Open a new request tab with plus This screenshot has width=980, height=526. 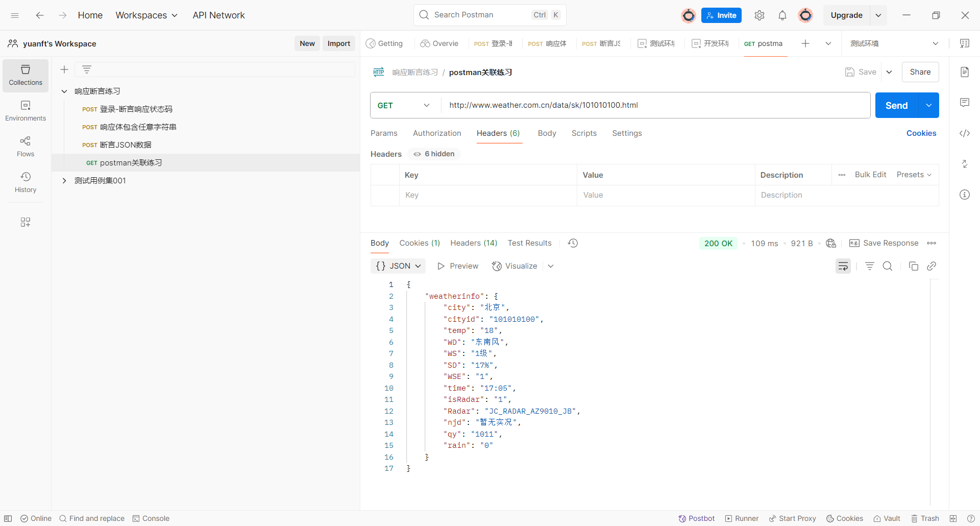tap(805, 43)
